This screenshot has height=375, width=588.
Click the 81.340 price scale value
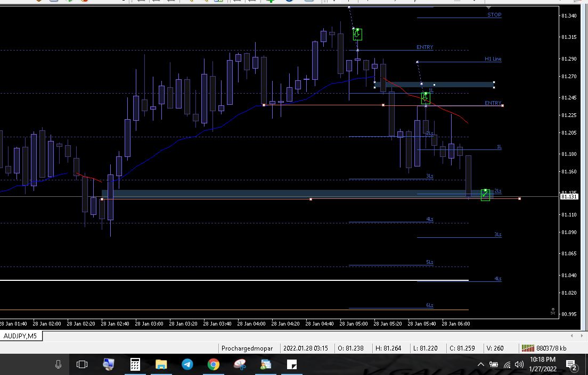[569, 16]
